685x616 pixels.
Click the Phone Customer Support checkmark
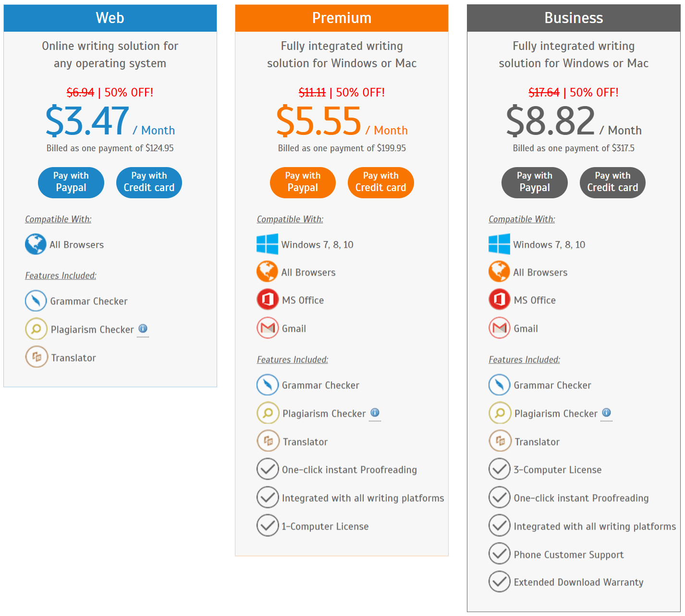click(500, 554)
